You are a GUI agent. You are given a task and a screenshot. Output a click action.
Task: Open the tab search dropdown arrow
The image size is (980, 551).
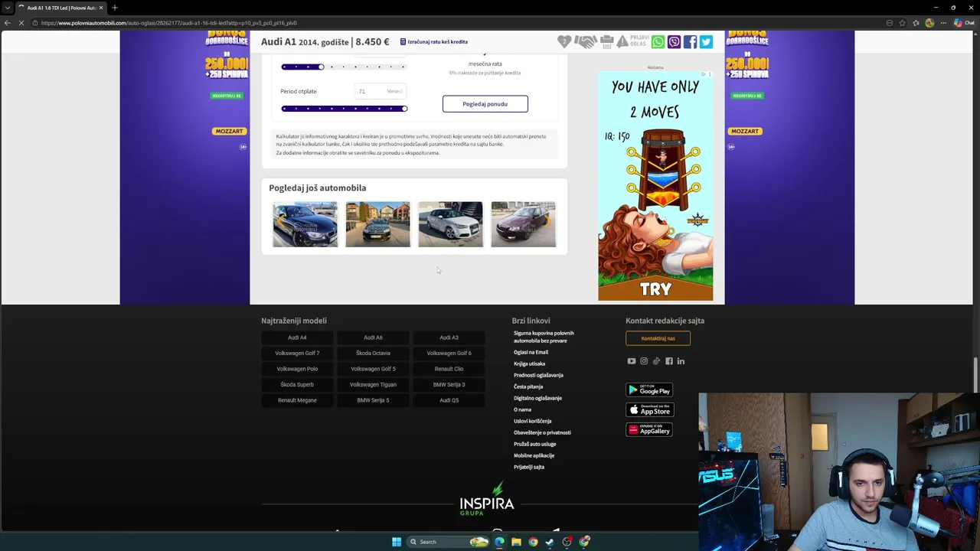pos(8,8)
